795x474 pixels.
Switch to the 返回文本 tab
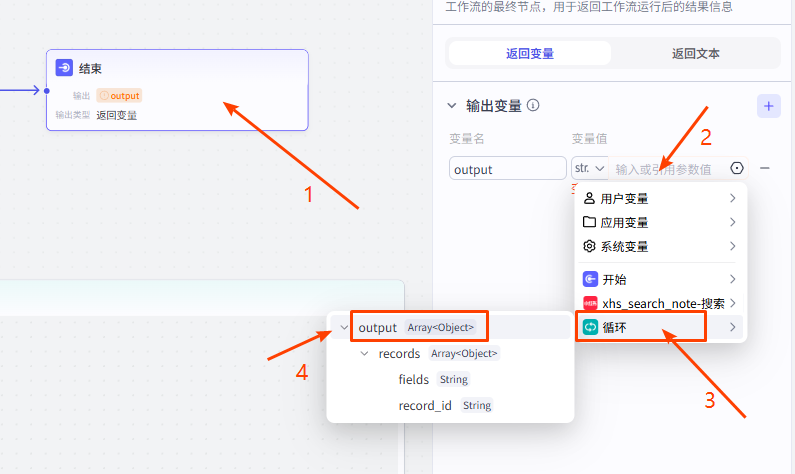pyautogui.click(x=695, y=53)
